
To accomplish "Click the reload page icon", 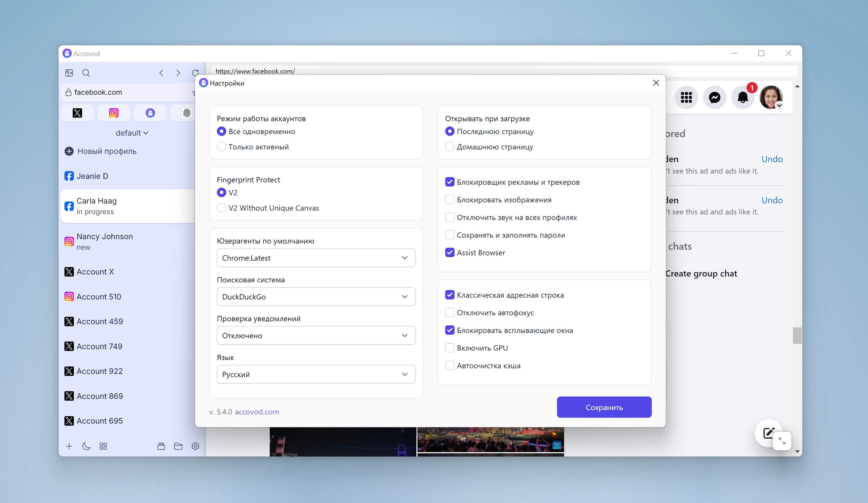I will 195,73.
